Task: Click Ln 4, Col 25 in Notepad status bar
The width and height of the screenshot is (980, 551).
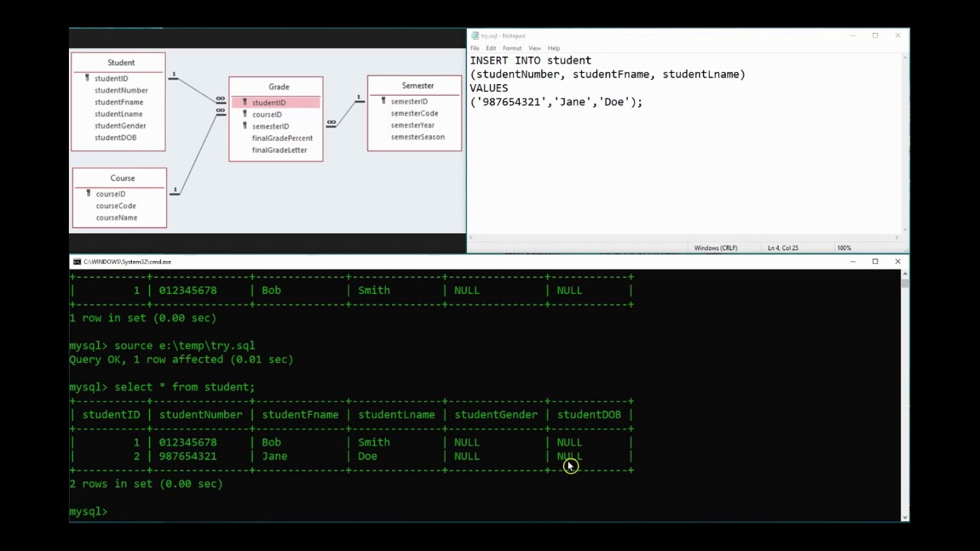Action: tap(783, 248)
